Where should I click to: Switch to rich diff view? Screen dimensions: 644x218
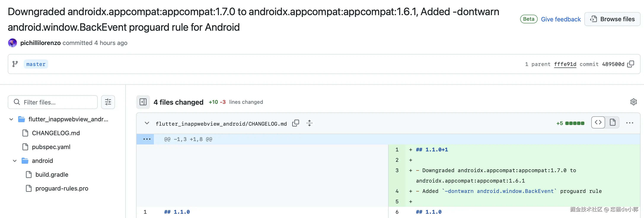click(x=612, y=122)
